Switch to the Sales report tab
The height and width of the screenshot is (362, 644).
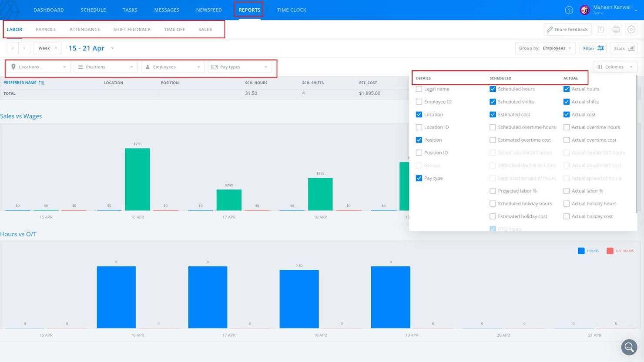(x=205, y=30)
